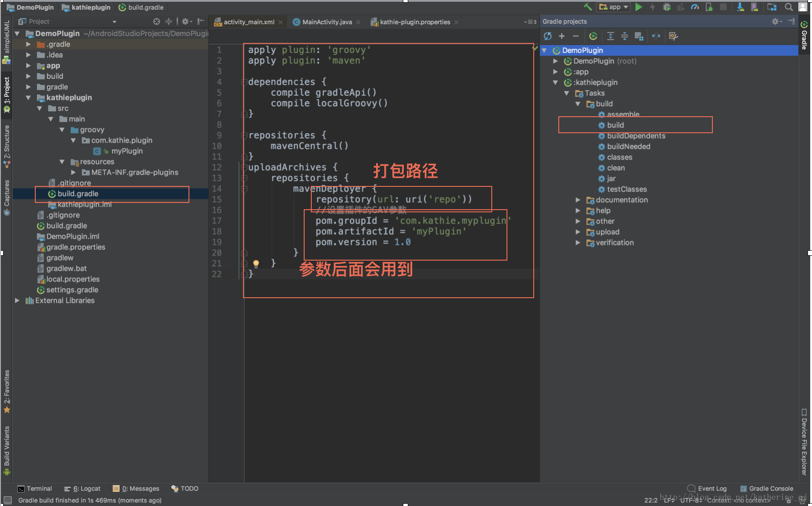Click the Make Project hammer icon

tap(588, 7)
